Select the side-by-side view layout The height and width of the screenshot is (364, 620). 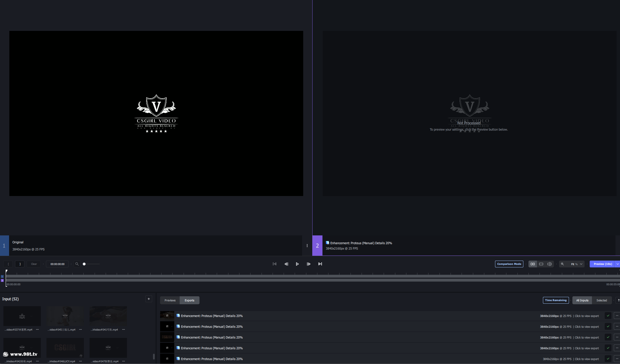(533, 264)
